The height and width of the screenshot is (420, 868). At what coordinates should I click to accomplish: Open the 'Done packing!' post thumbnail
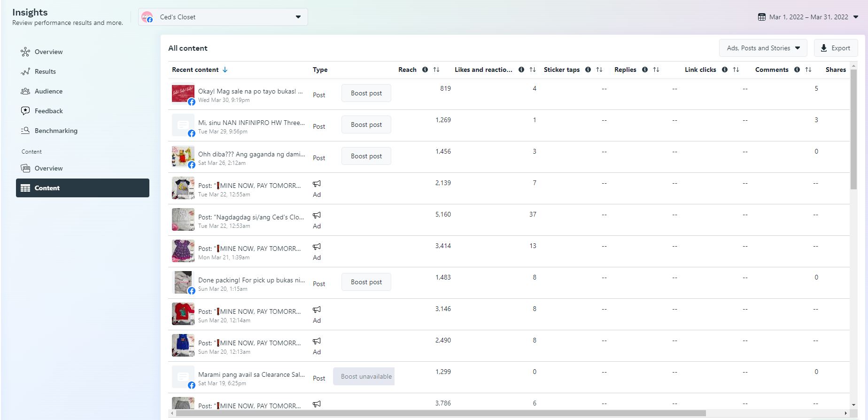[183, 282]
